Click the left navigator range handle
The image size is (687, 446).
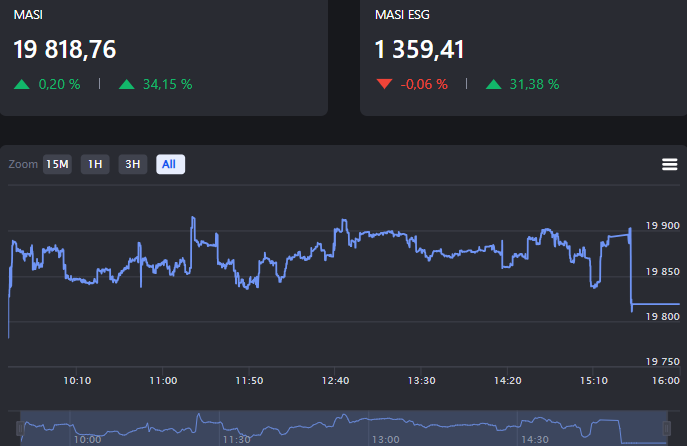point(19,428)
